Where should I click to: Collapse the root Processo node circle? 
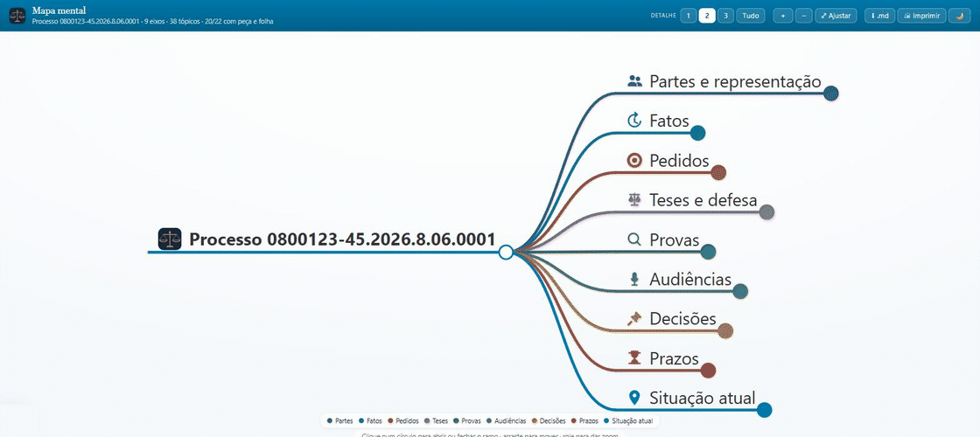coord(507,253)
